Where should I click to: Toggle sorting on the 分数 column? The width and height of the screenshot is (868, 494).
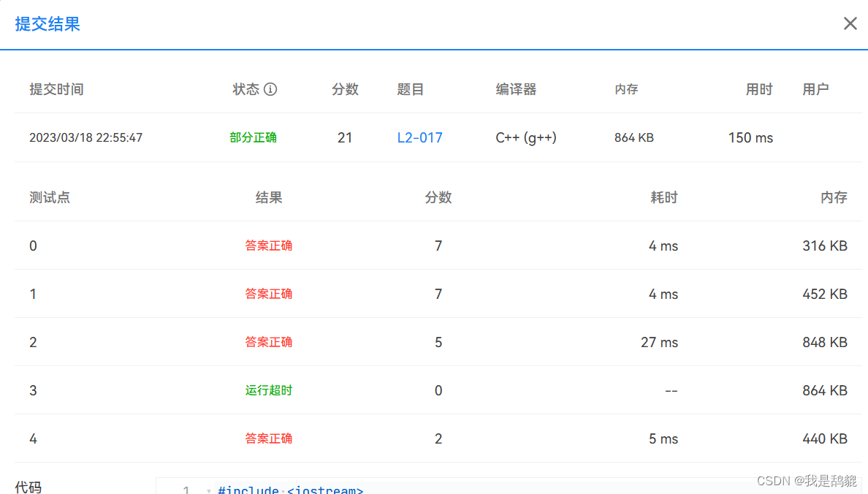(346, 88)
